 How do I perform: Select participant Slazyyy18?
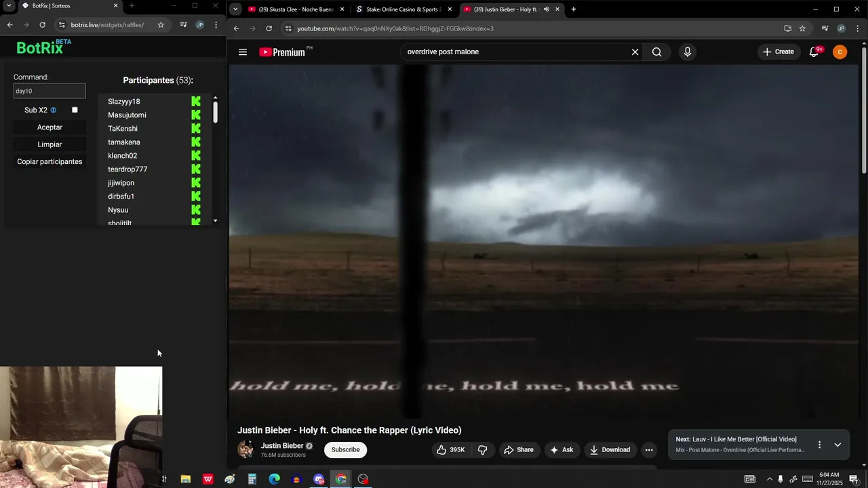pos(124,102)
